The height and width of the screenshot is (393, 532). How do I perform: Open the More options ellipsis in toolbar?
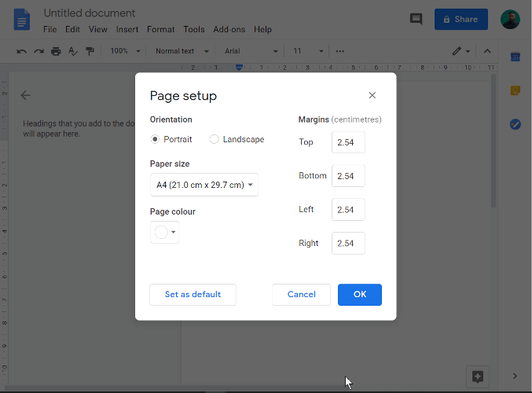pyautogui.click(x=340, y=51)
